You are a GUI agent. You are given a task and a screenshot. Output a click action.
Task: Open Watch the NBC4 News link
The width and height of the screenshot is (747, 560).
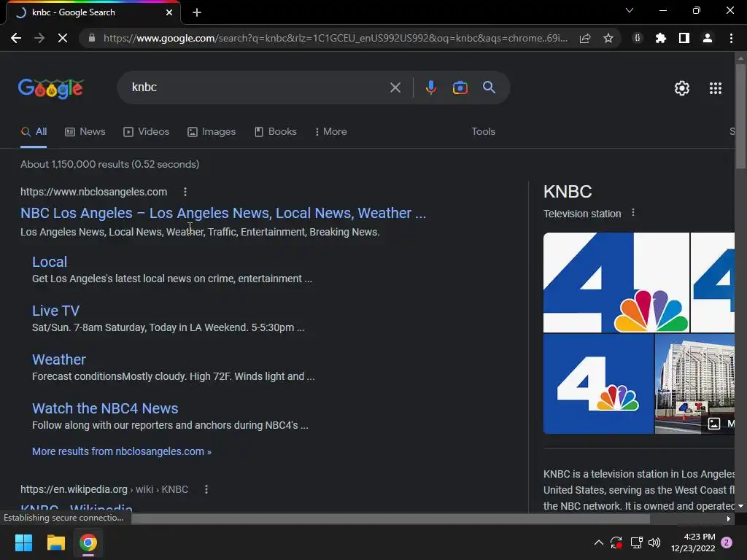(105, 408)
